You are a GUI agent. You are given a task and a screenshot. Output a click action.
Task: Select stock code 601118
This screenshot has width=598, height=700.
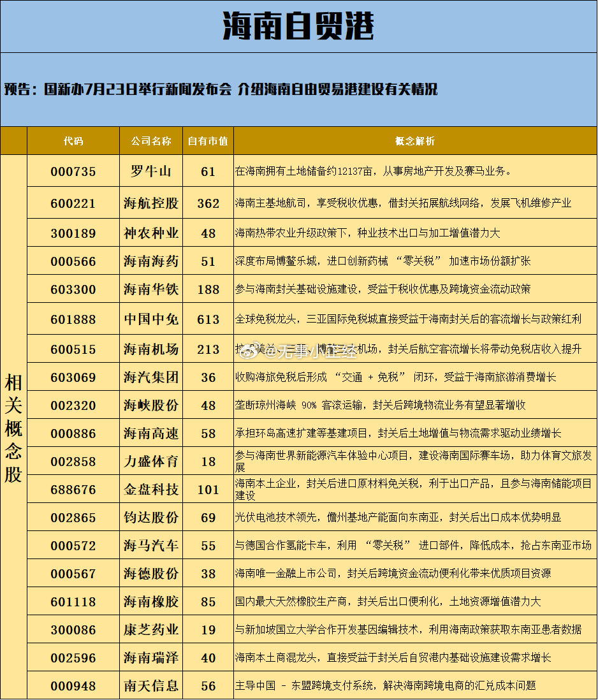point(73,602)
